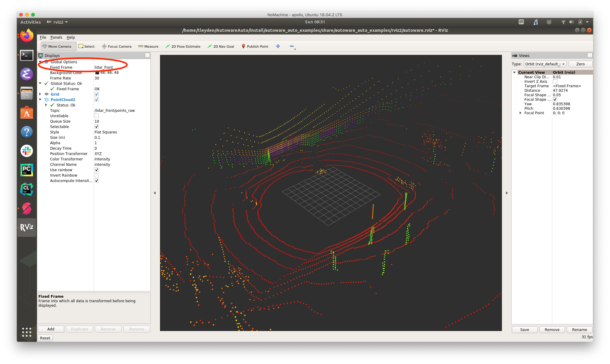Toggle the Focal Shape fixed size checkbox
The height and width of the screenshot is (364, 610).
(555, 99)
